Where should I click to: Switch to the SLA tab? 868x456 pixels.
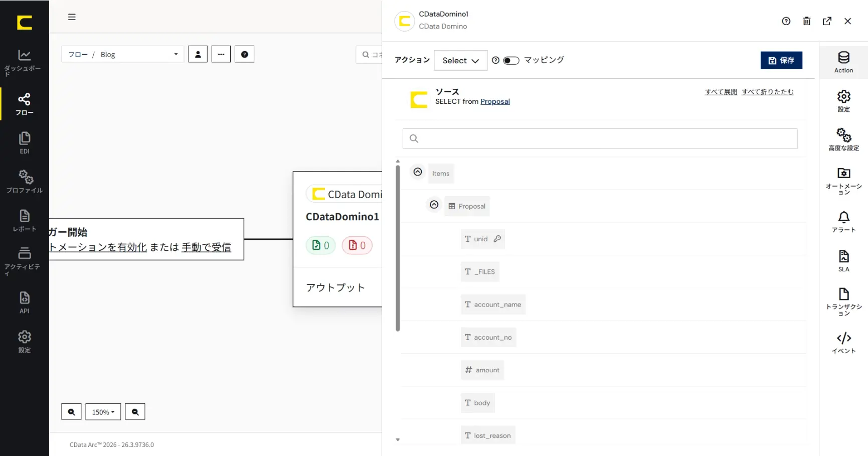843,261
